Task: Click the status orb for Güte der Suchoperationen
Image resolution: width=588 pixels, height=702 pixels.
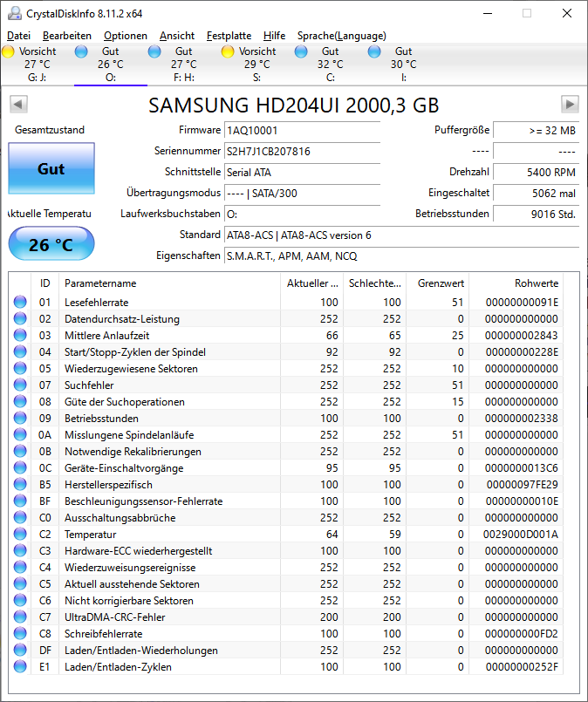Action: click(20, 402)
